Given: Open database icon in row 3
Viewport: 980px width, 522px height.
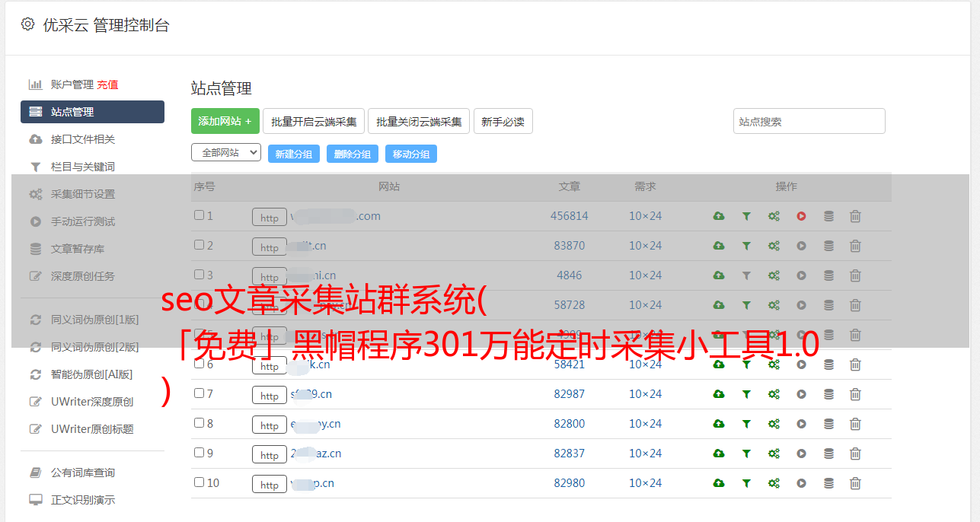Looking at the screenshot, I should (x=828, y=275).
